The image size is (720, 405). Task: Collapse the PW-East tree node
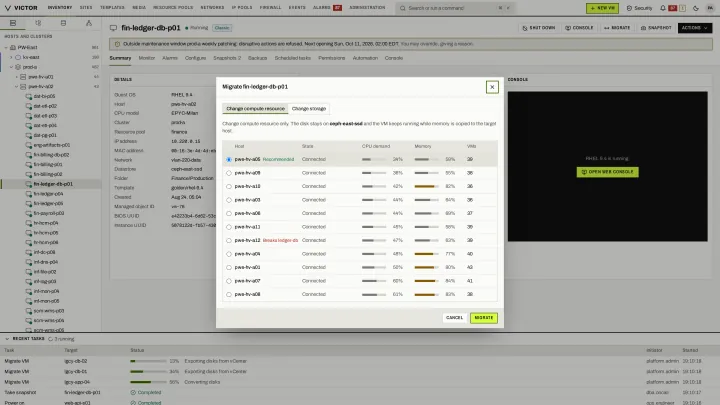[x=6, y=47]
